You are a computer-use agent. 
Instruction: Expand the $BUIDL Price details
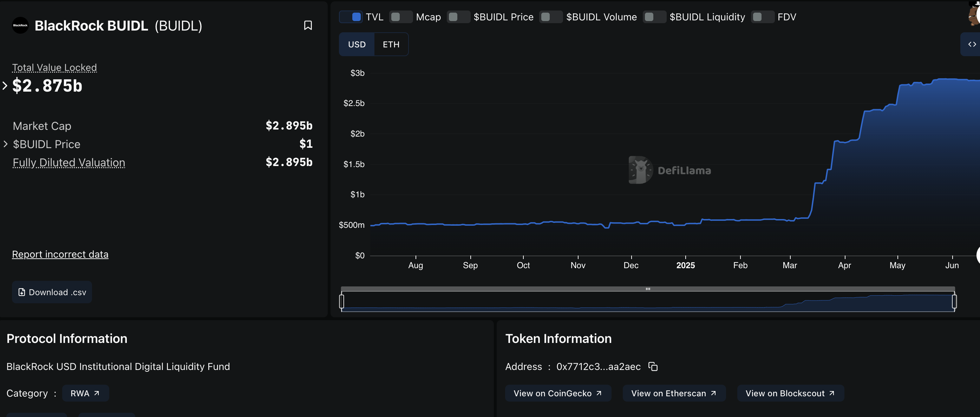[6, 144]
